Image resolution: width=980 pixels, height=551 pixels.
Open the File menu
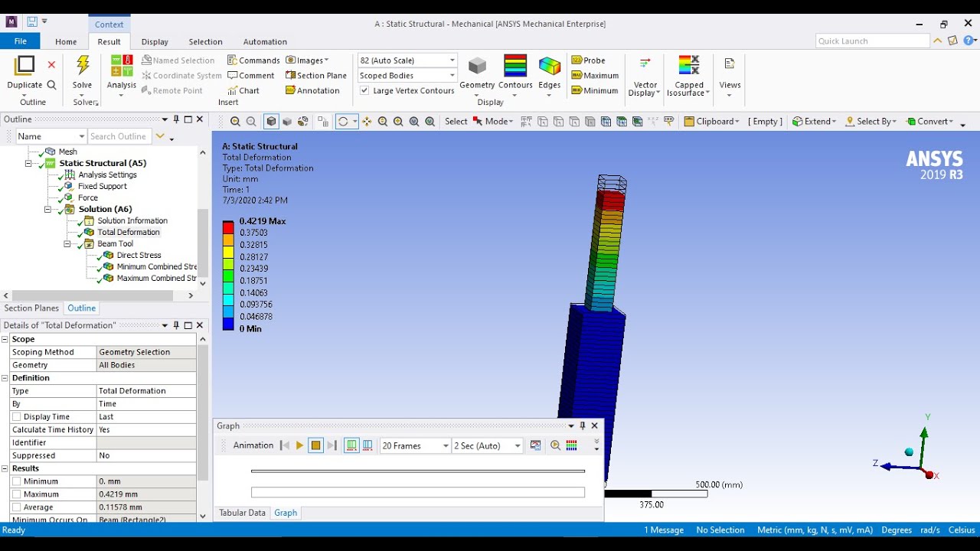point(21,41)
